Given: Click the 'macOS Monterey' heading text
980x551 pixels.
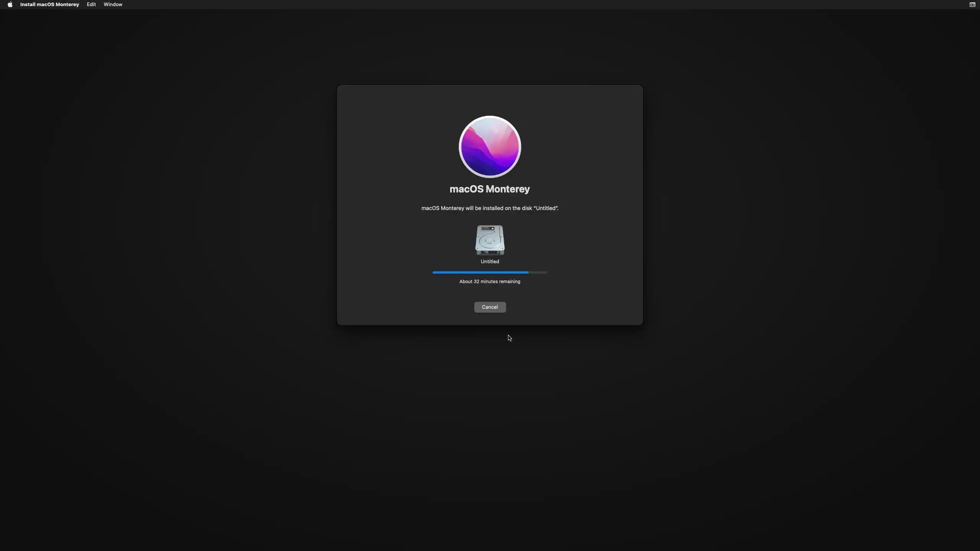Looking at the screenshot, I should tap(490, 189).
